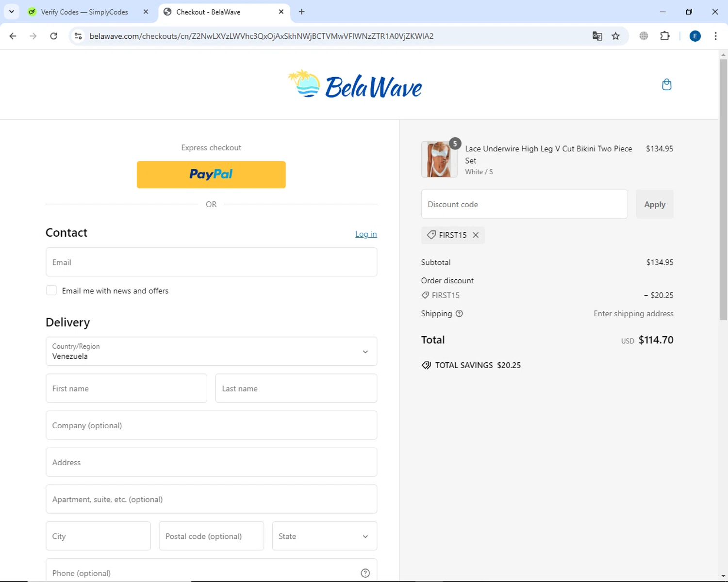The width and height of the screenshot is (728, 582).
Task: Open a new browser tab
Action: (301, 12)
